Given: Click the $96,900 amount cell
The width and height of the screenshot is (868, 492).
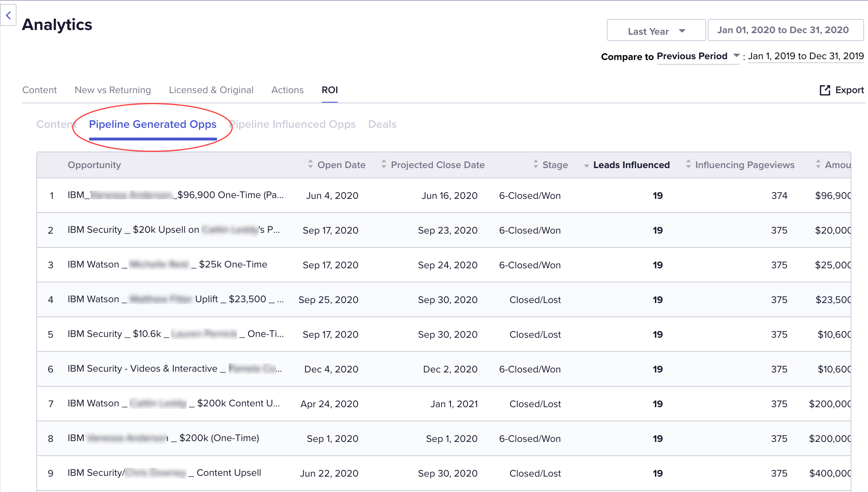Looking at the screenshot, I should point(833,196).
